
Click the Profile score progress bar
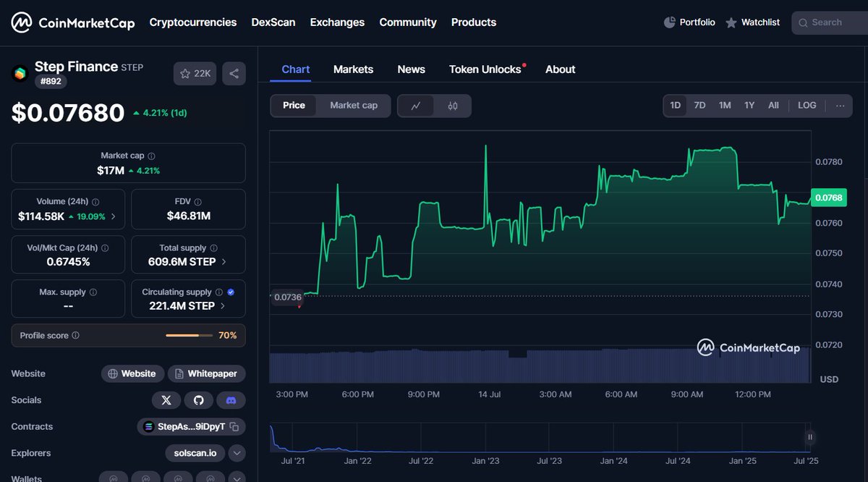tap(190, 336)
